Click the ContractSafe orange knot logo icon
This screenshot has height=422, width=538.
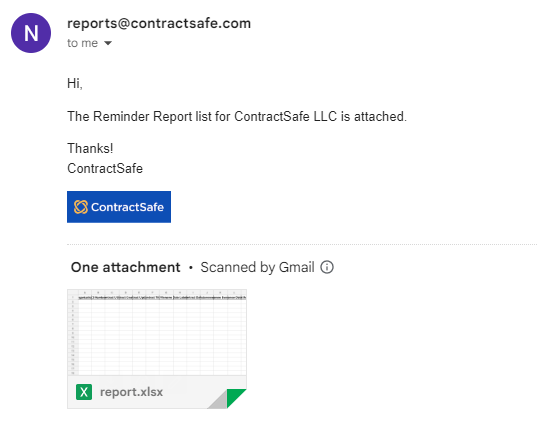[x=81, y=207]
